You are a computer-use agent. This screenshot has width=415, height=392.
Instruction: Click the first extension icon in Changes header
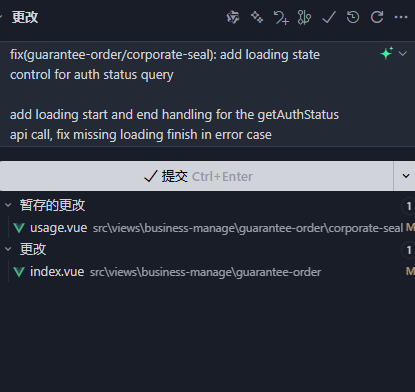tap(233, 17)
